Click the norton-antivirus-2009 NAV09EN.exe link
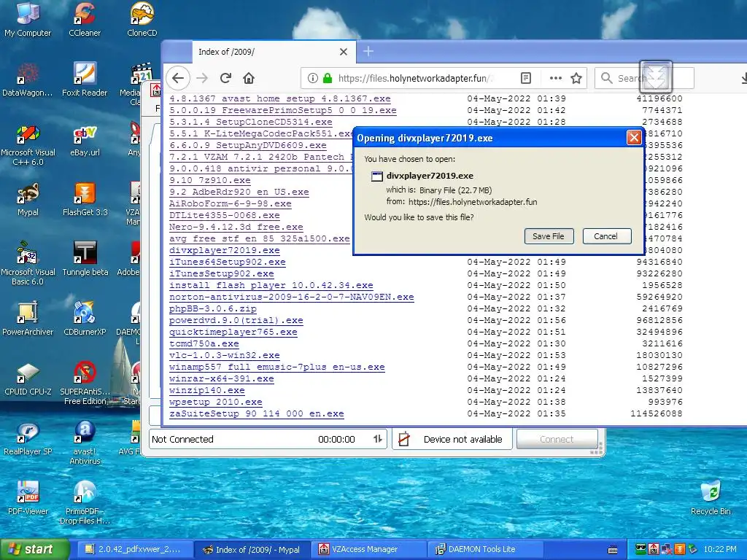747x560 pixels. point(292,297)
